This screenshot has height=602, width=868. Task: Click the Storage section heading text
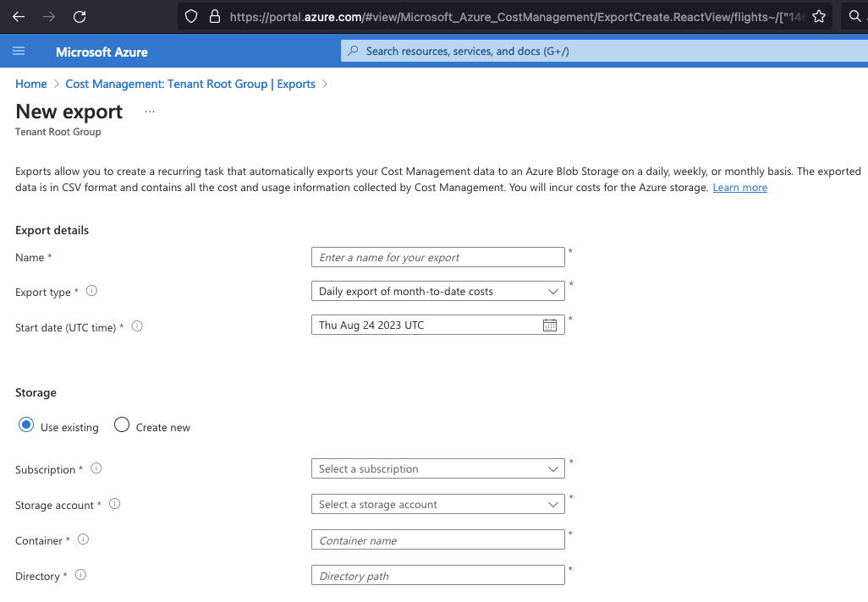tap(36, 393)
